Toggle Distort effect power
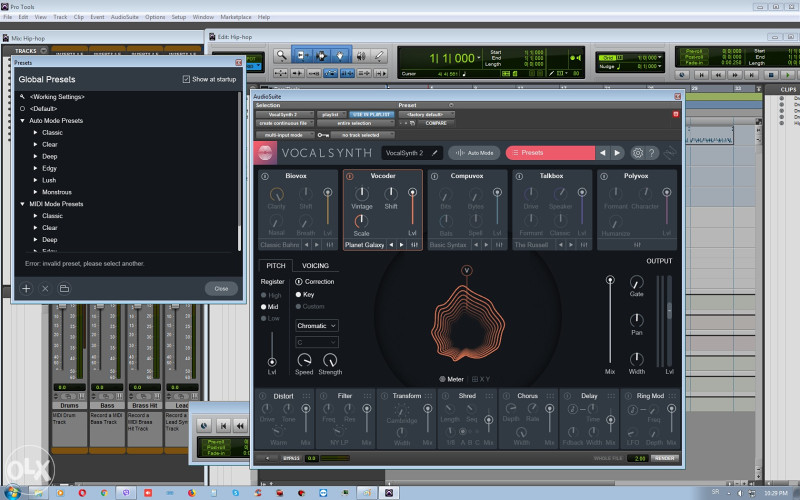Image resolution: width=800 pixels, height=500 pixels. coord(263,396)
